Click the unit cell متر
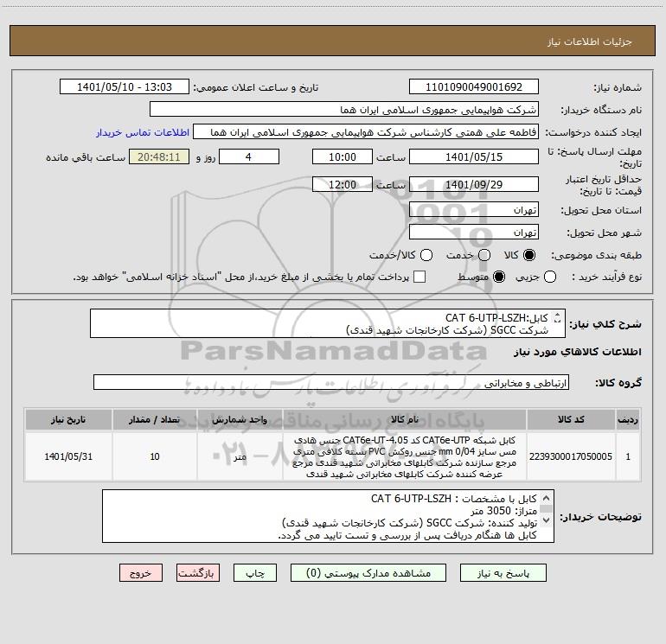The height and width of the screenshot is (644, 666). tap(240, 456)
